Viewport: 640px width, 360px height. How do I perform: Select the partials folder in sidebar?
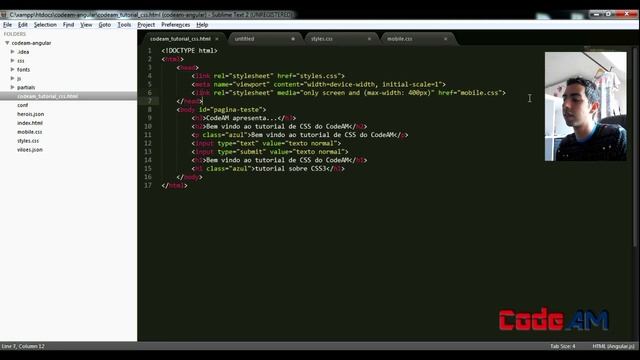coord(26,87)
